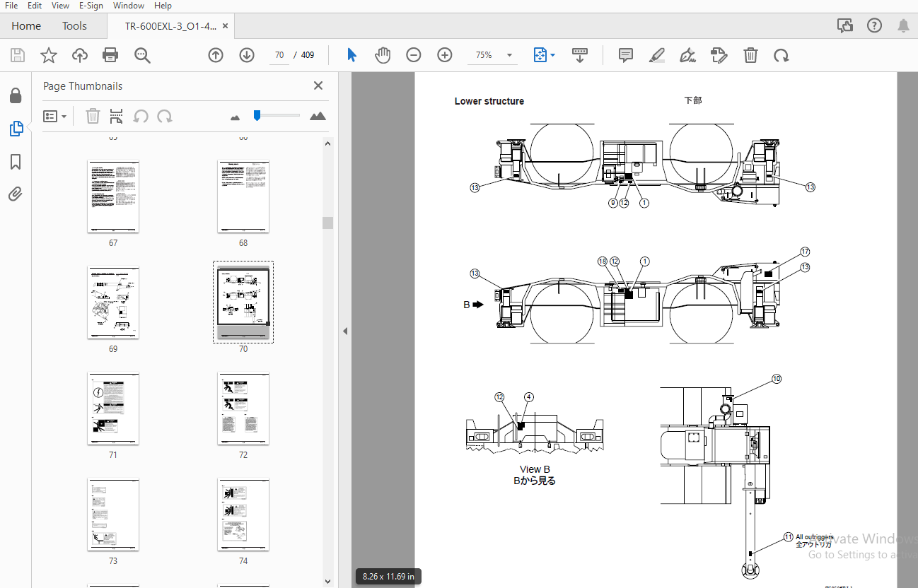Choose the Selection arrow tool
The width and height of the screenshot is (918, 588).
[351, 55]
